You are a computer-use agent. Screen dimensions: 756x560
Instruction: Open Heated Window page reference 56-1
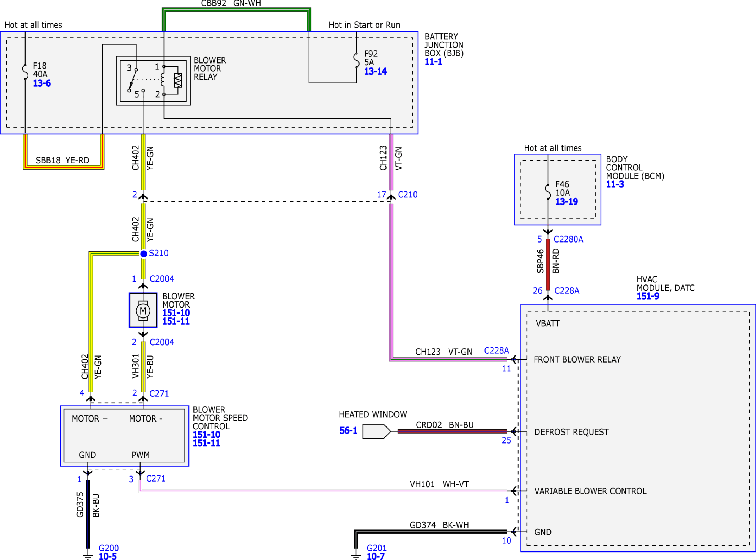click(x=348, y=431)
